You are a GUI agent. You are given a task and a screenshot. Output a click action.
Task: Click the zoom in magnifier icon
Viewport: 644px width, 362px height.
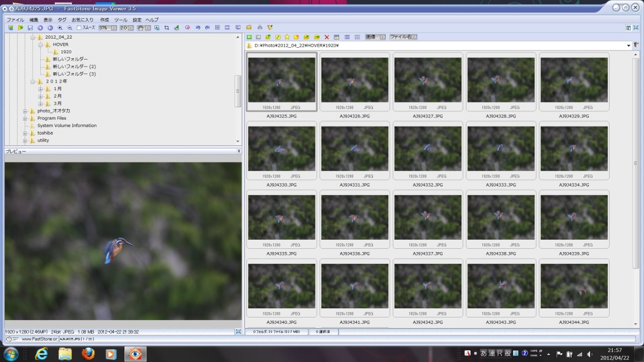(60, 27)
